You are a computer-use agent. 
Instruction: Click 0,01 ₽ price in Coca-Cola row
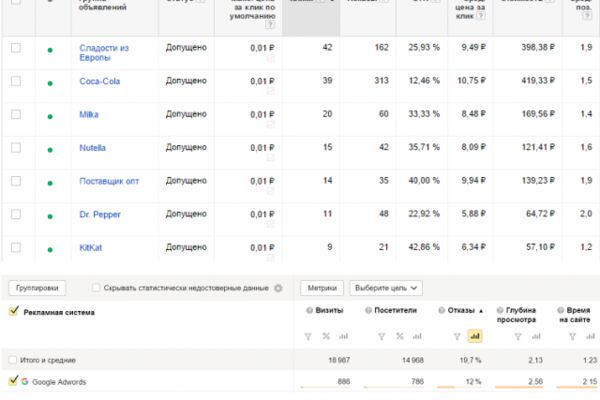(262, 81)
